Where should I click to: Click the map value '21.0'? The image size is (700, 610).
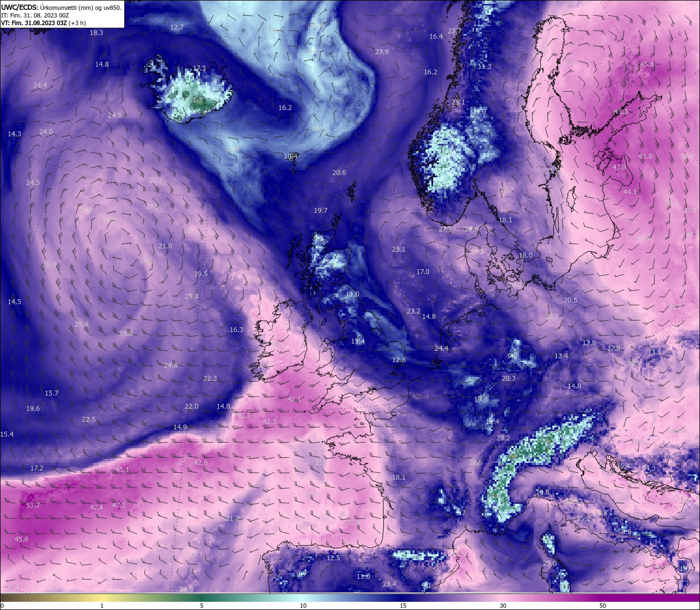(165, 246)
